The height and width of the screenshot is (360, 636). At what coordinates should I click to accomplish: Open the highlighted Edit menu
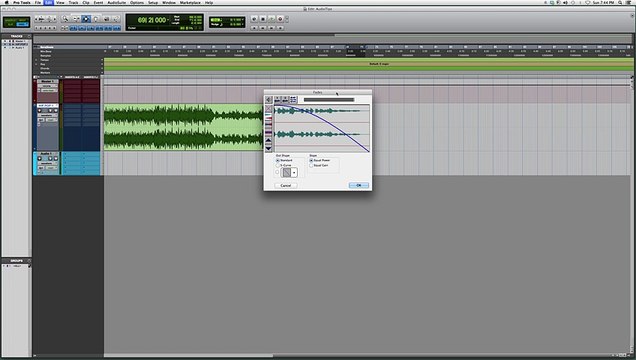(49, 2)
